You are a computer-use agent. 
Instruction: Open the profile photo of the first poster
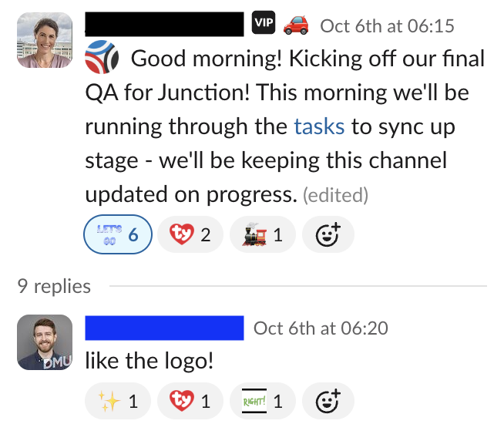pyautogui.click(x=45, y=39)
